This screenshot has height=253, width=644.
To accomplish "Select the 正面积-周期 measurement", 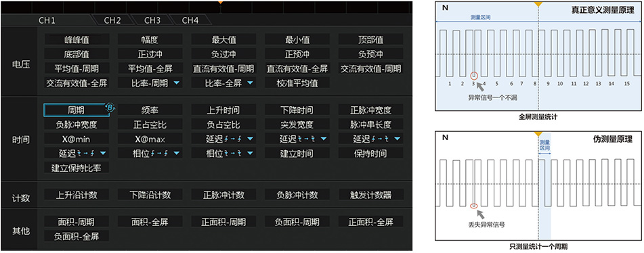I will click(224, 222).
